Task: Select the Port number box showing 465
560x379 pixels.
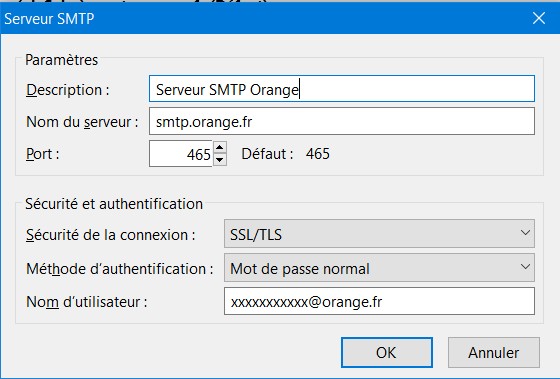Action: tap(181, 154)
